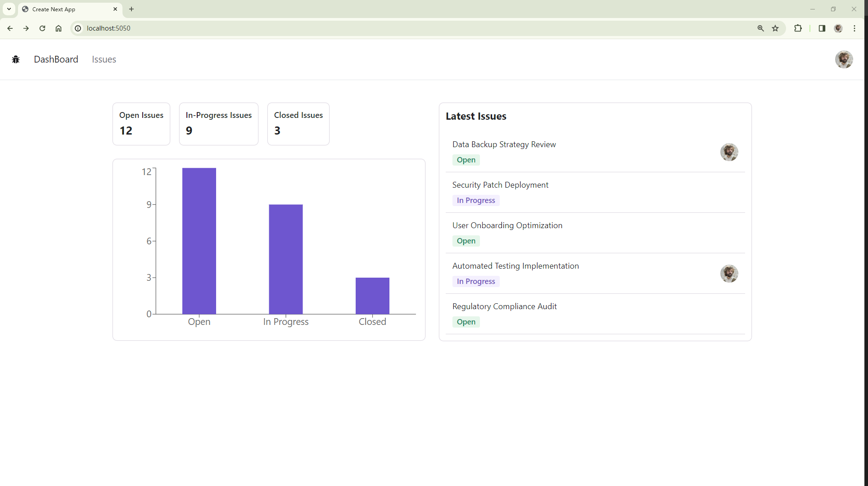Click In Progress badge under Security Patch
The image size is (868, 486).
[476, 200]
